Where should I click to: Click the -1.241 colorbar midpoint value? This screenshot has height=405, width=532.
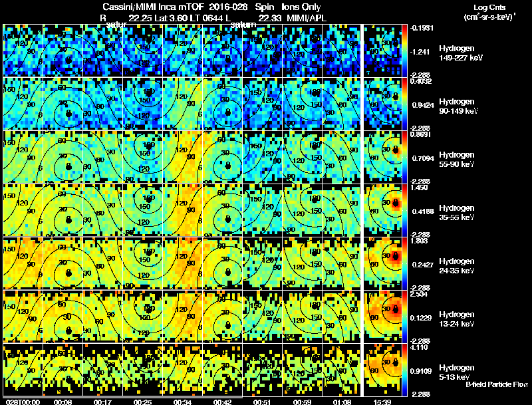420,52
